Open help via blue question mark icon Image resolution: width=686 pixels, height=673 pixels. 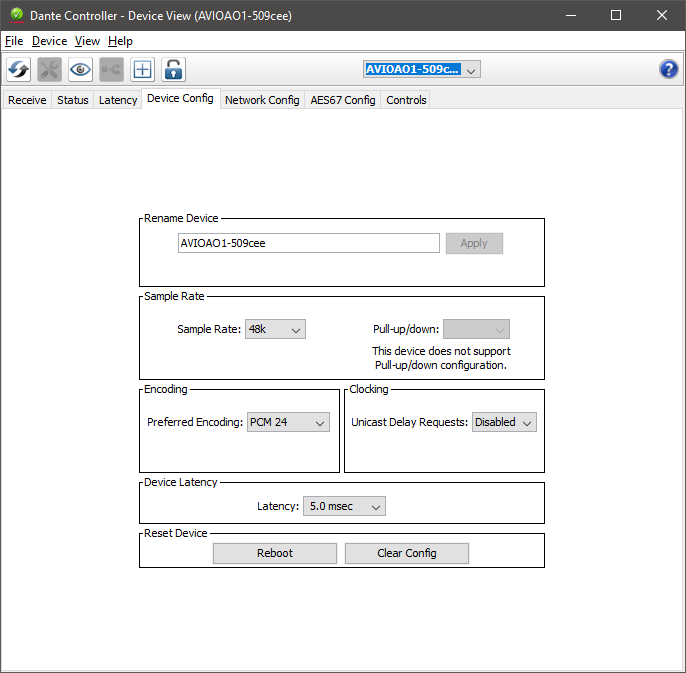[668, 69]
